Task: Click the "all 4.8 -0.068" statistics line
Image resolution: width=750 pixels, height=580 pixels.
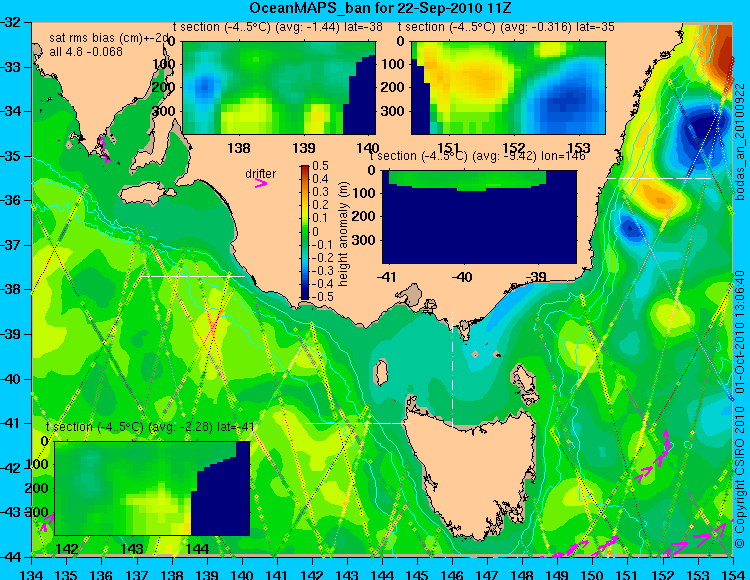Action: point(86,51)
